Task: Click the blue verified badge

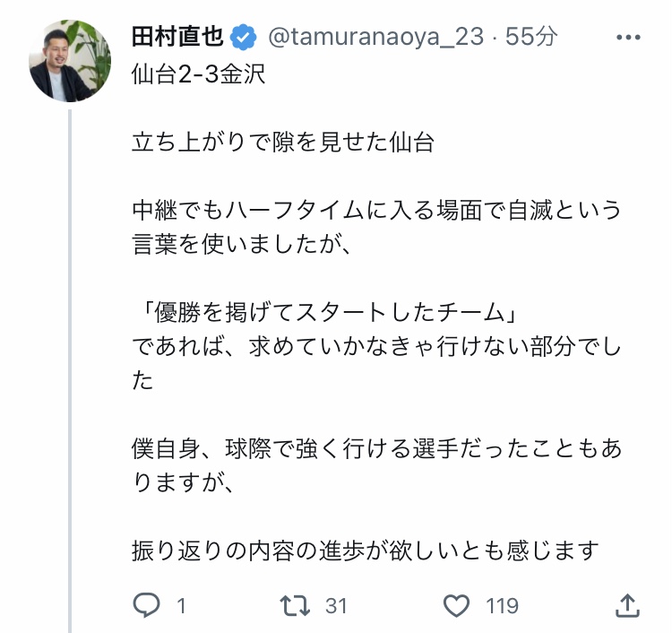Action: (244, 38)
